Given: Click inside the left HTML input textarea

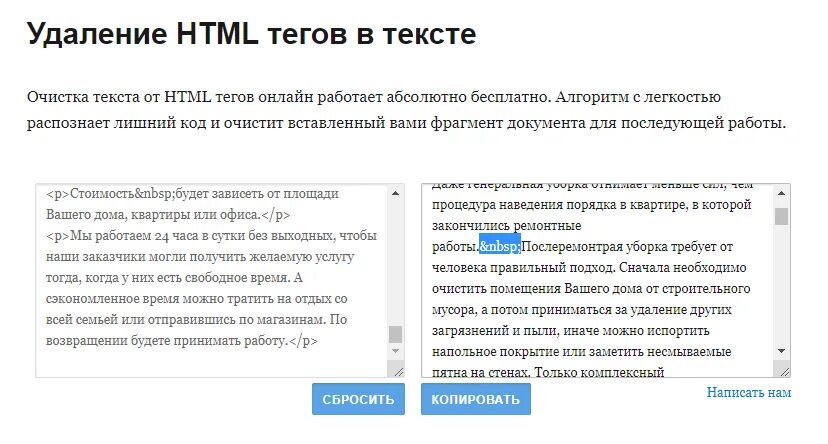Looking at the screenshot, I should [212, 280].
